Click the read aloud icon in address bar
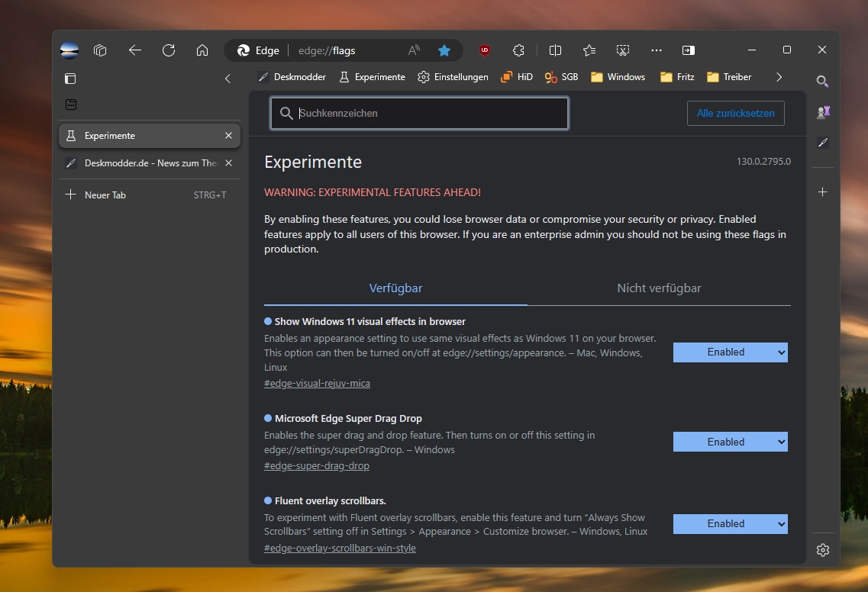Viewport: 868px width, 592px height. click(x=414, y=50)
